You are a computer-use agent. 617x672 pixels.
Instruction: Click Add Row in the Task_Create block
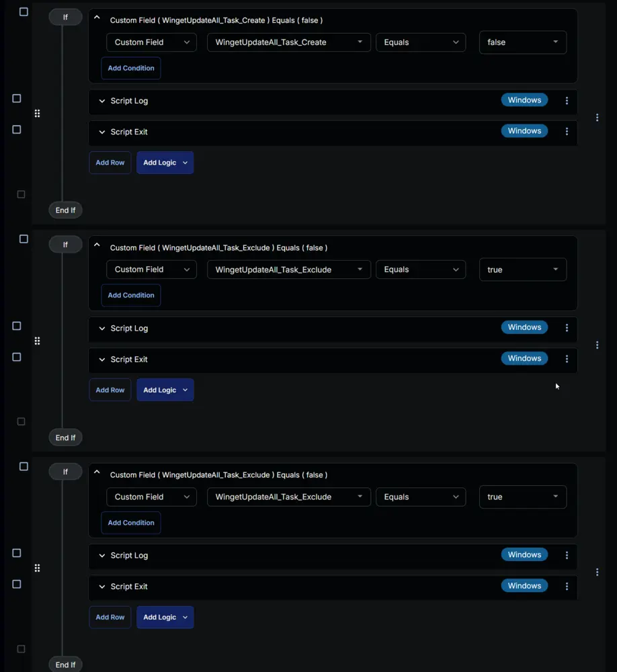coord(110,163)
